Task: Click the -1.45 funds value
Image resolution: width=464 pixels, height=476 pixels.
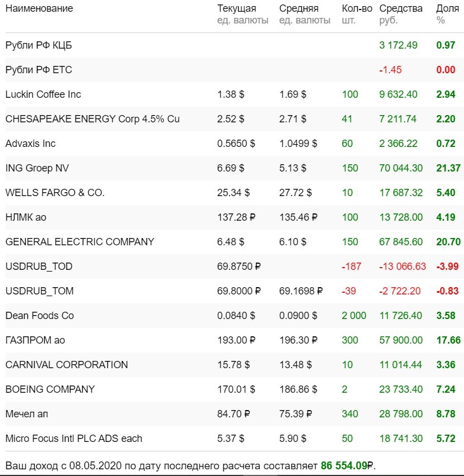Action: (x=390, y=70)
